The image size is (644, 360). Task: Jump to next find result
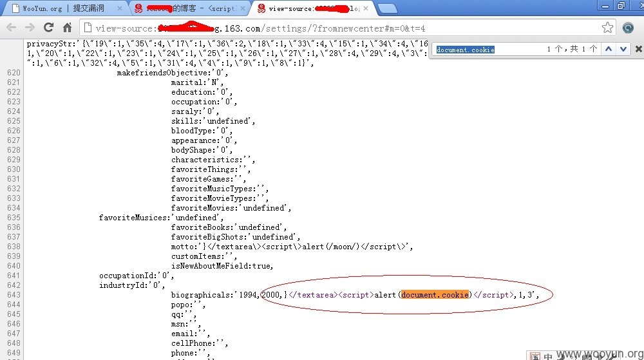pyautogui.click(x=623, y=49)
